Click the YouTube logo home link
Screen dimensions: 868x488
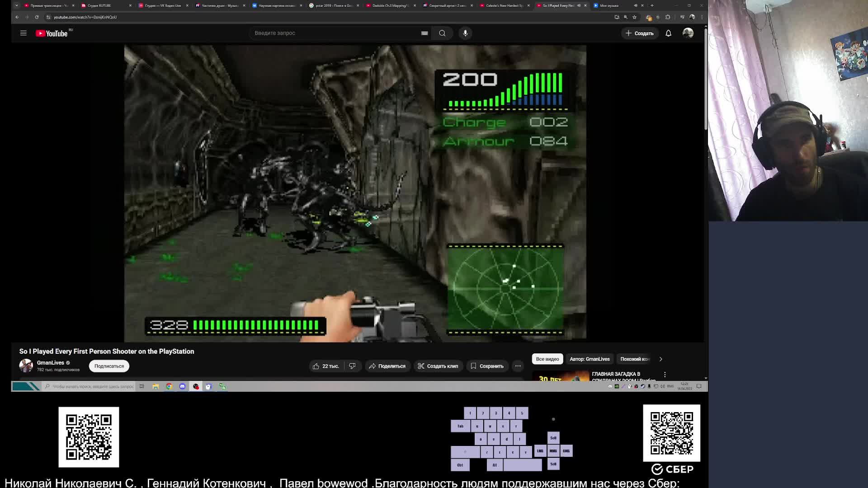click(52, 33)
